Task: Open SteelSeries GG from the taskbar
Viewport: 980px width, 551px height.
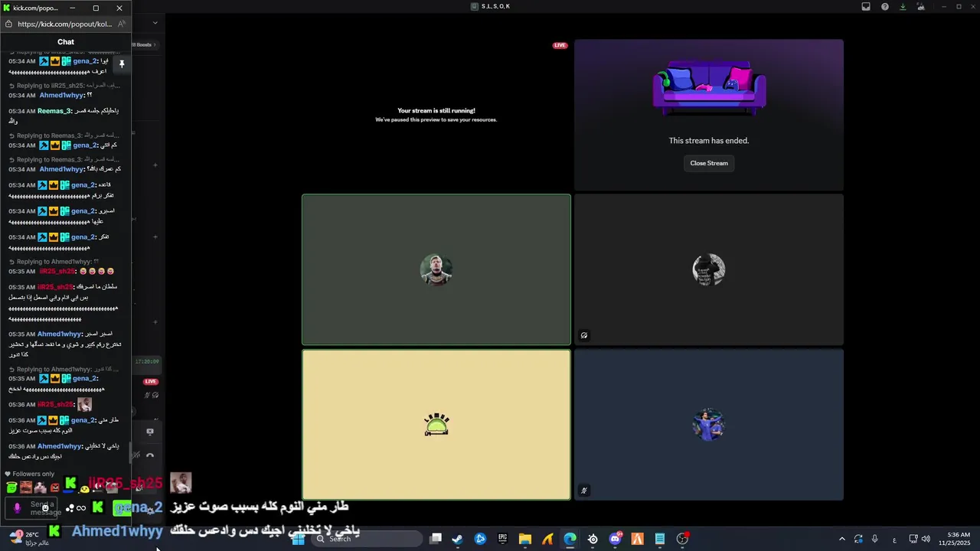Action: click(593, 539)
